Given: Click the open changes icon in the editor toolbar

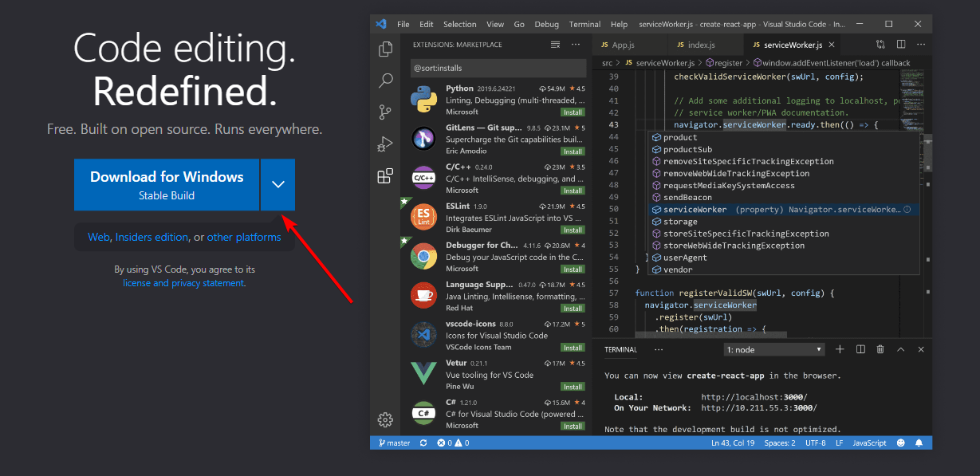Looking at the screenshot, I should (880, 45).
